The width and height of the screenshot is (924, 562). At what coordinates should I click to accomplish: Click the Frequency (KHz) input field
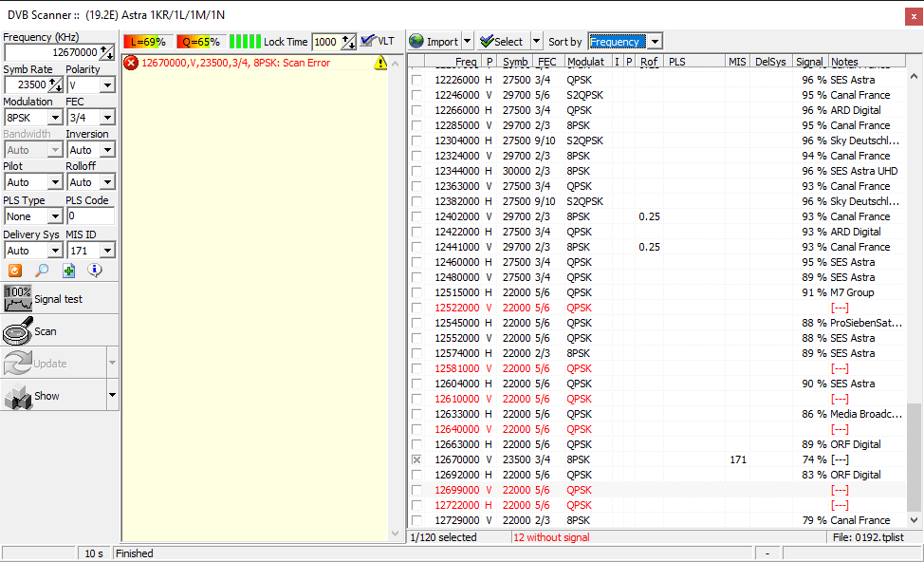click(52, 52)
